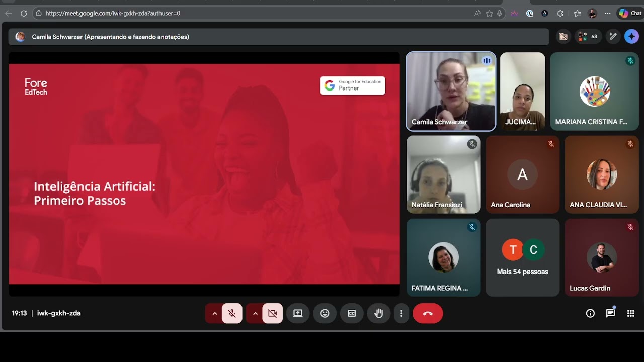Click muted mic indicator on Natália Fransiozi tile
Viewport: 644px width, 362px height.
[472, 144]
